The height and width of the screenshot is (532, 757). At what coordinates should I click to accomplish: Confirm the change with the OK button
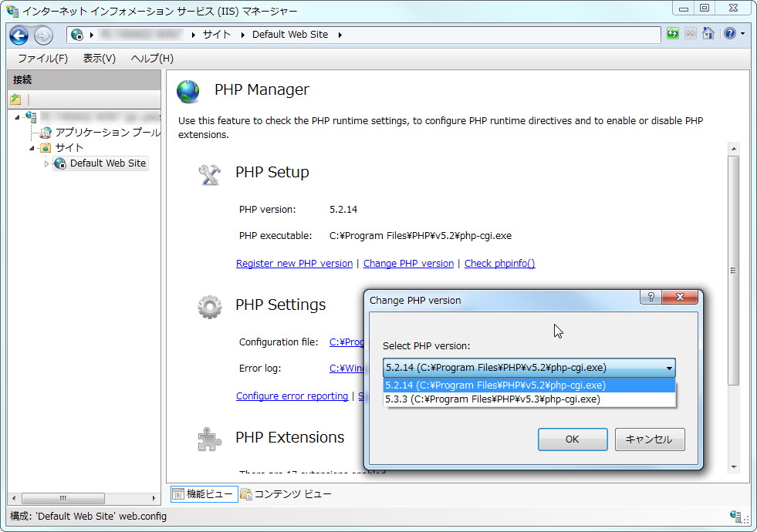tap(573, 439)
